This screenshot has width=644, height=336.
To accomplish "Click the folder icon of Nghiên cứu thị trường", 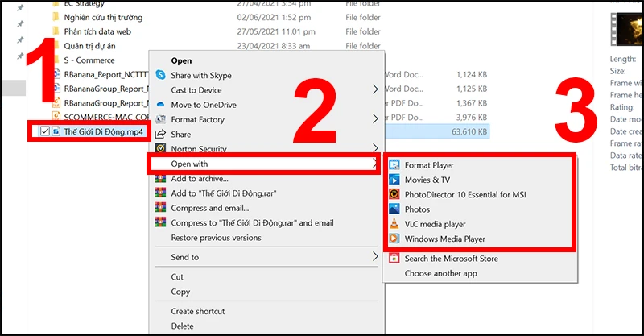I will click(x=56, y=17).
